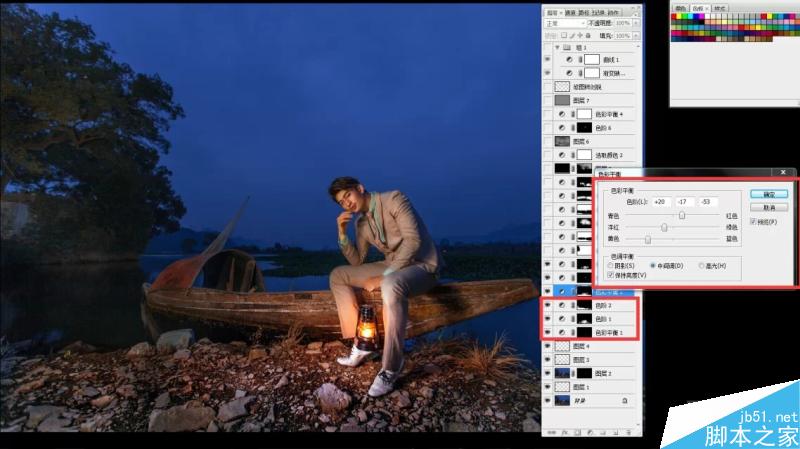Hide the 色彩平衡 1 layer
800x449 pixels.
548,333
